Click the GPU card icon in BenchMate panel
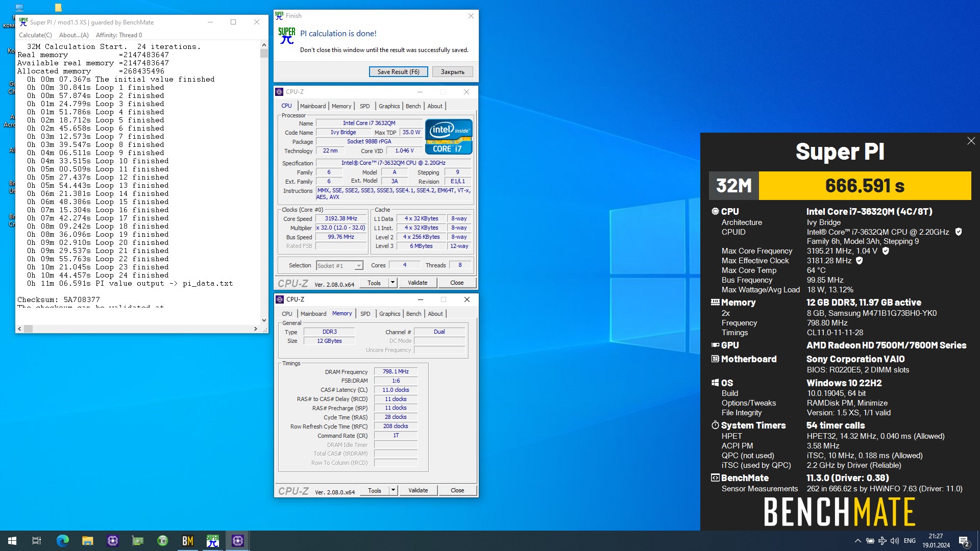This screenshot has height=551, width=980. [715, 345]
